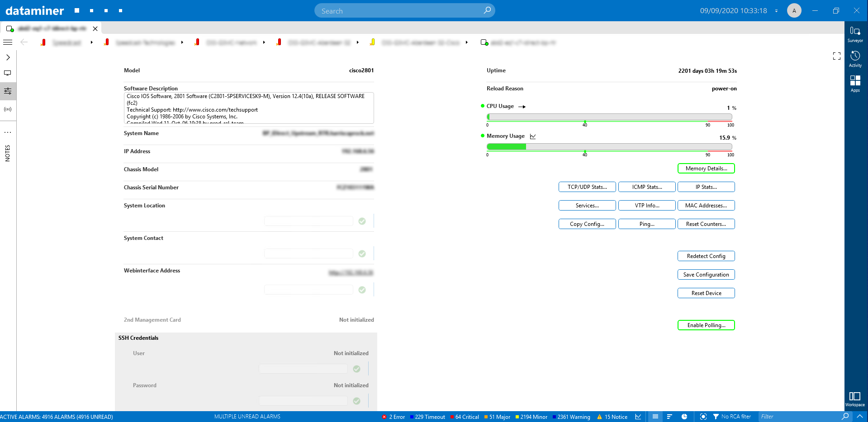Open alarm trend graph in status bar

coord(638,417)
